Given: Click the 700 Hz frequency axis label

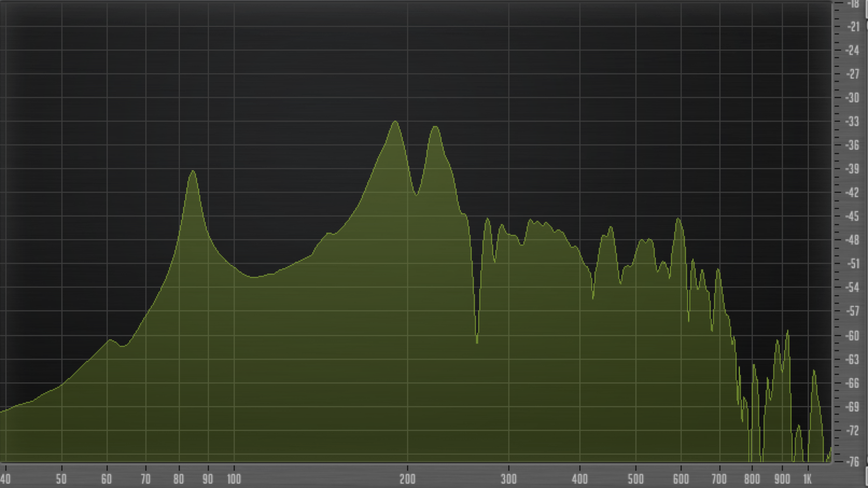Looking at the screenshot, I should [719, 479].
